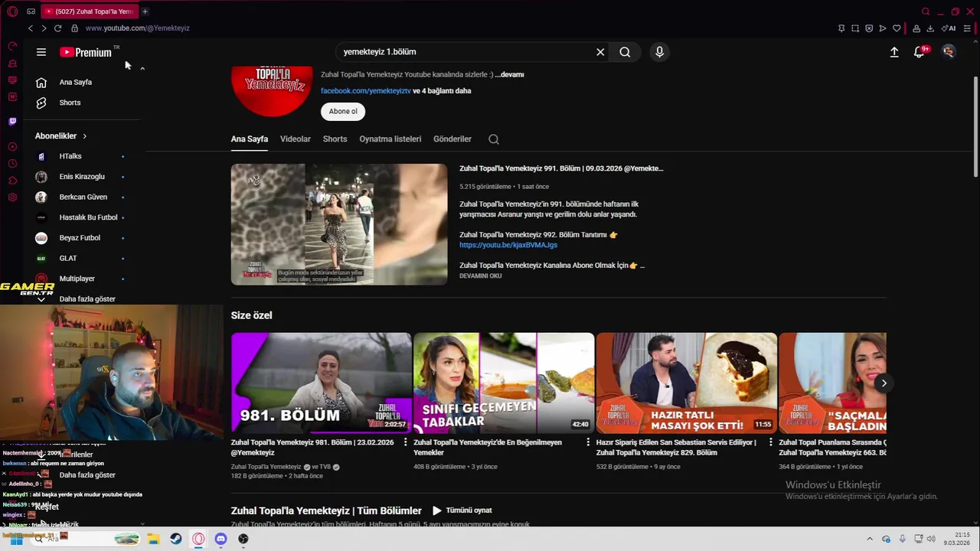The width and height of the screenshot is (980, 551).
Task: Click the Opera pinboard pin icon
Action: pos(841,28)
